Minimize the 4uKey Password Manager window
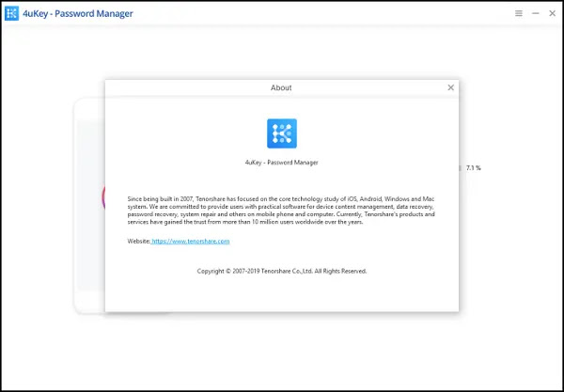 pos(536,13)
